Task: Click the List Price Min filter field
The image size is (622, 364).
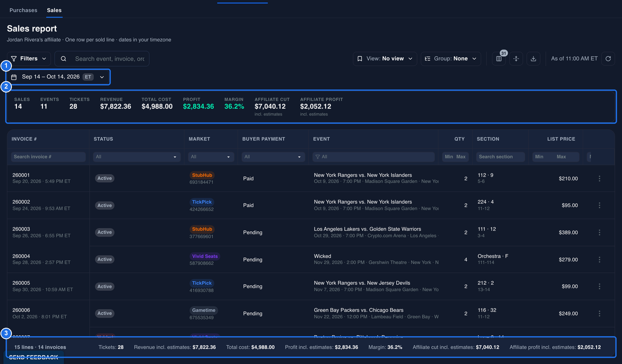Action: coord(543,157)
